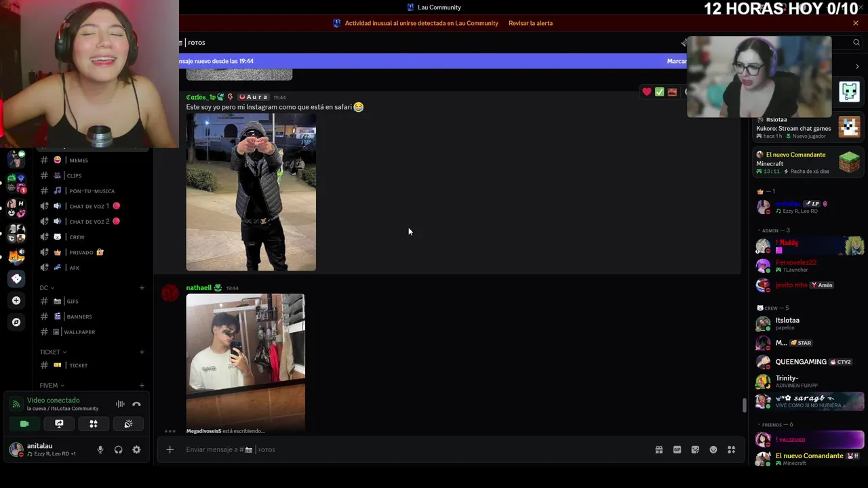This screenshot has width=868, height=488.
Task: Click Carlos_1p username in chat
Action: tap(201, 97)
